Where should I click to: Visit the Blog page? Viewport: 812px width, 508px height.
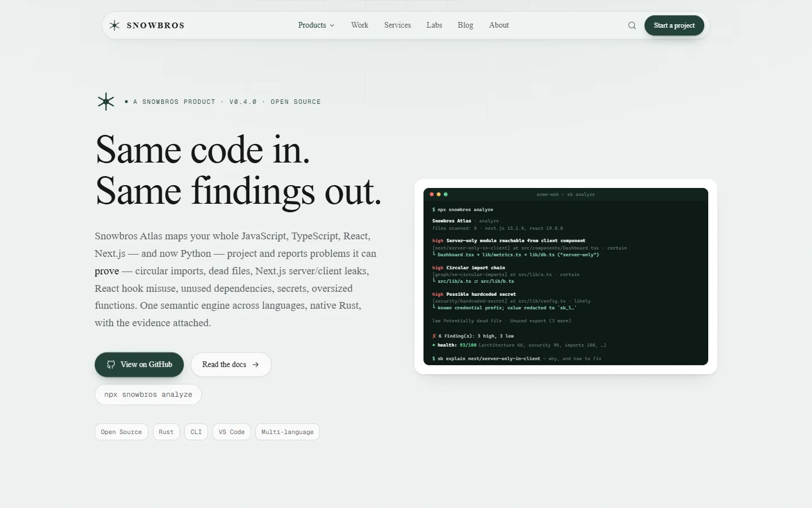point(465,25)
